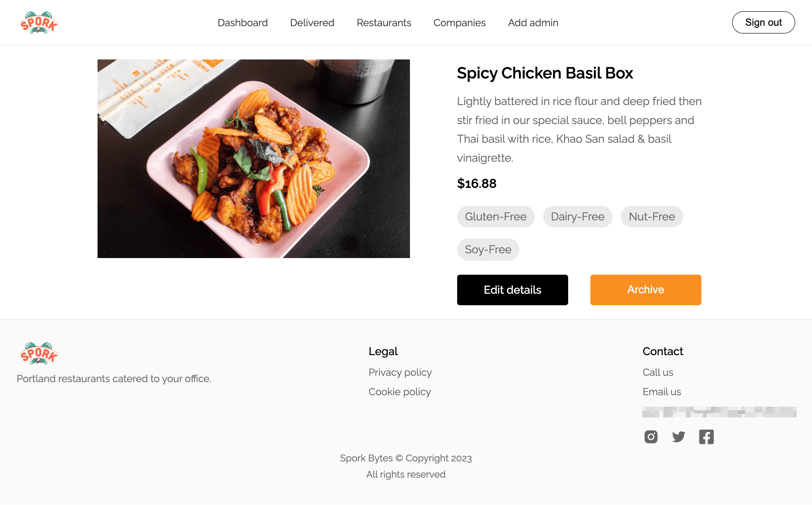812x505 pixels.
Task: Archive the Spicy Chicken Basil Box item
Action: click(645, 290)
